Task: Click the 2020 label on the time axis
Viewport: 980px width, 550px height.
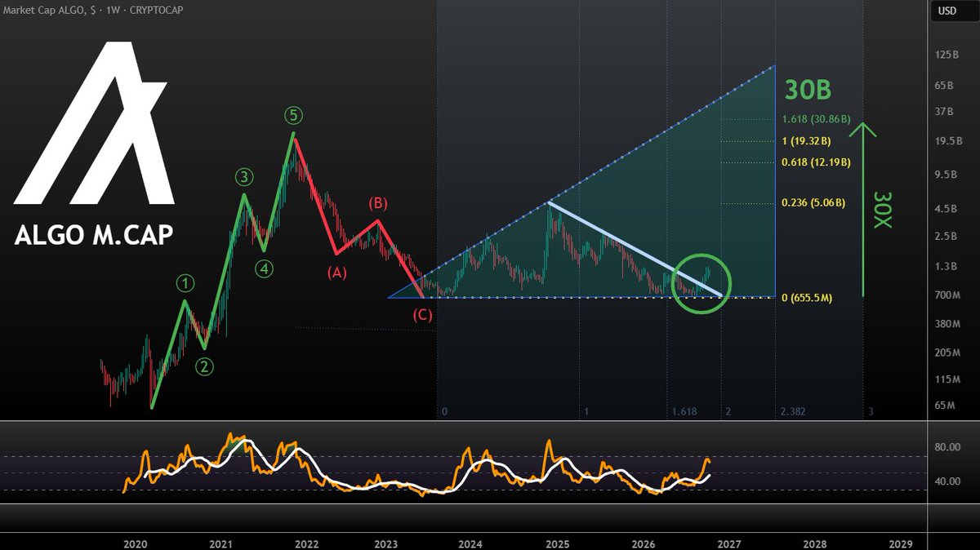Action: pos(135,543)
